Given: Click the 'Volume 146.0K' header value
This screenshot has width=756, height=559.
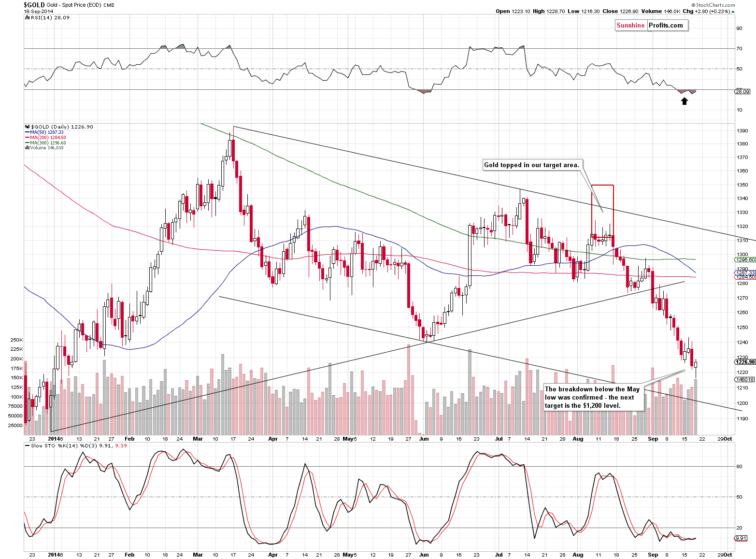Looking at the screenshot, I should (660, 11).
